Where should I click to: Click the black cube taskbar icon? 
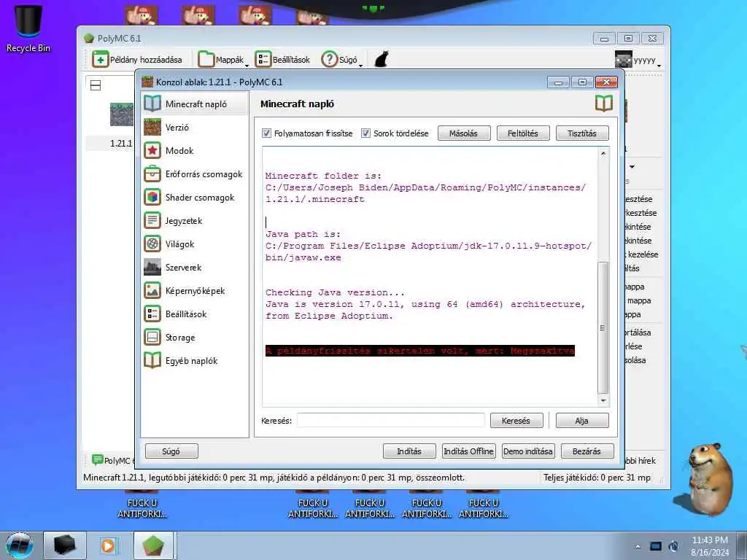[x=65, y=545]
